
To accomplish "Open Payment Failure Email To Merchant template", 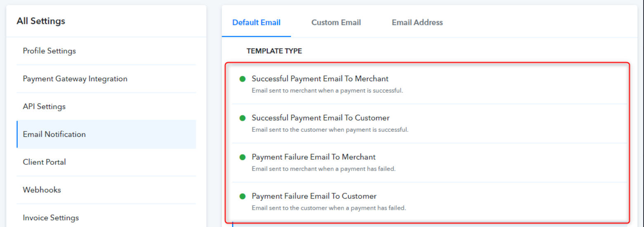I will (x=429, y=163).
